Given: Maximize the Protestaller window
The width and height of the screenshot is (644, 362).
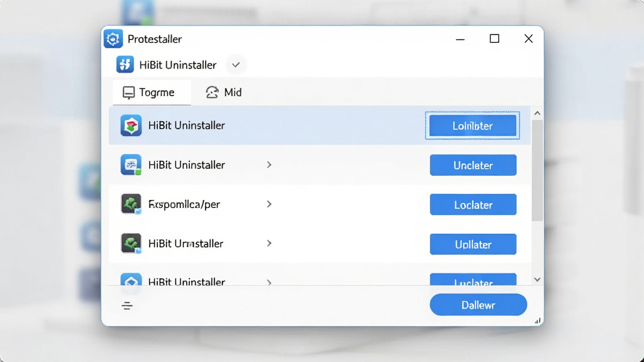Looking at the screenshot, I should 494,38.
